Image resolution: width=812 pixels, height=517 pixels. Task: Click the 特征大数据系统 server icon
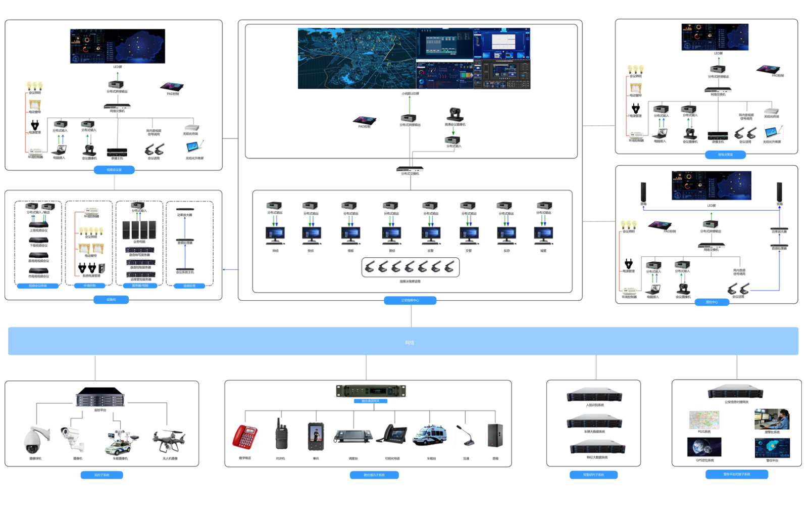click(597, 447)
